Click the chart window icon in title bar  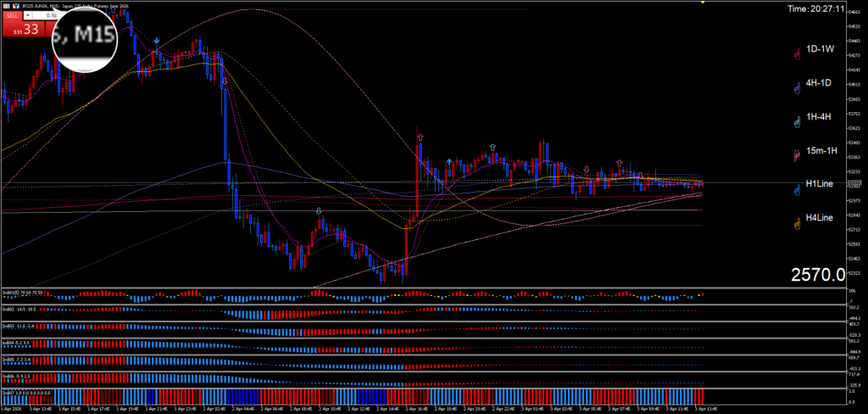6,5
